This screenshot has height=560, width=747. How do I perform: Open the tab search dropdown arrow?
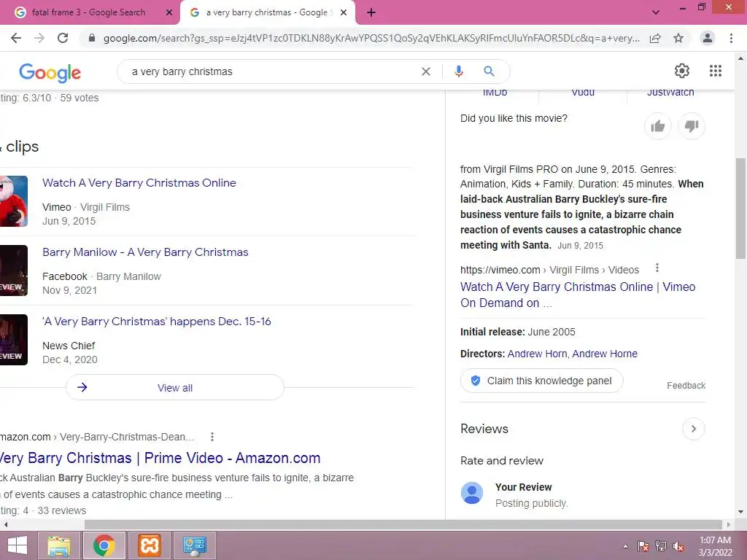pos(656,12)
